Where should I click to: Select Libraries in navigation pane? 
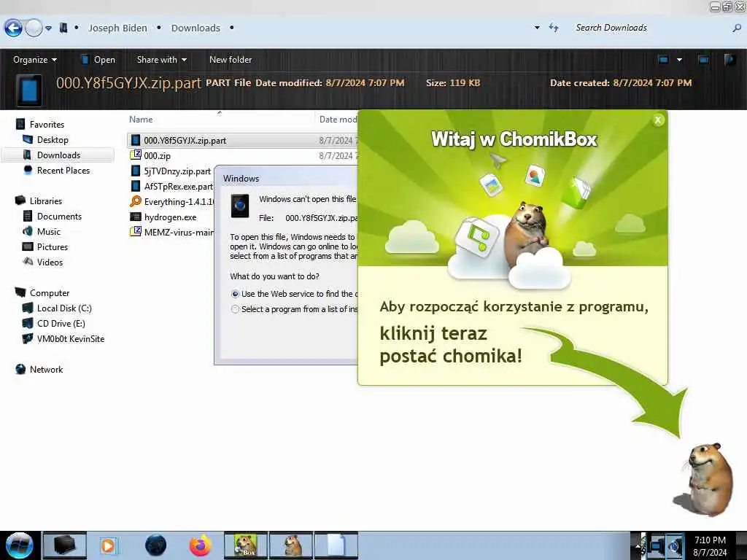point(46,201)
